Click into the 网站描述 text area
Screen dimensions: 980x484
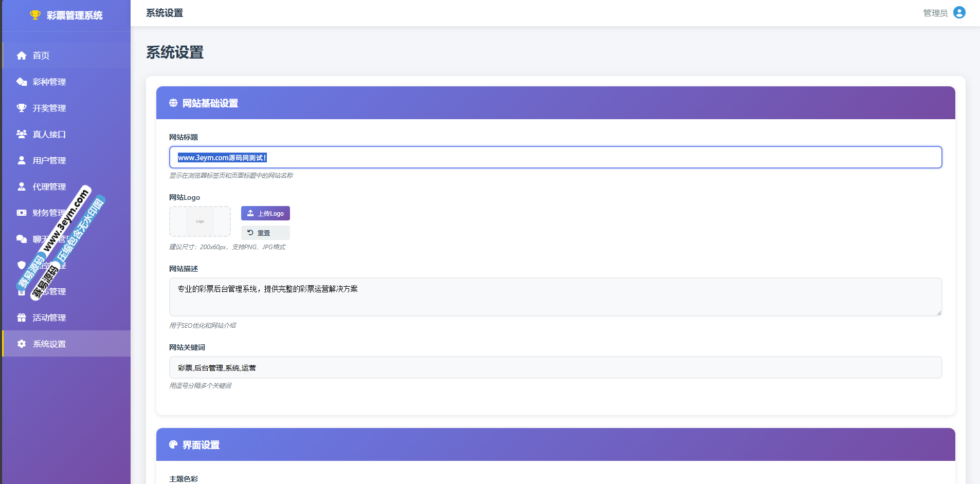(x=555, y=297)
